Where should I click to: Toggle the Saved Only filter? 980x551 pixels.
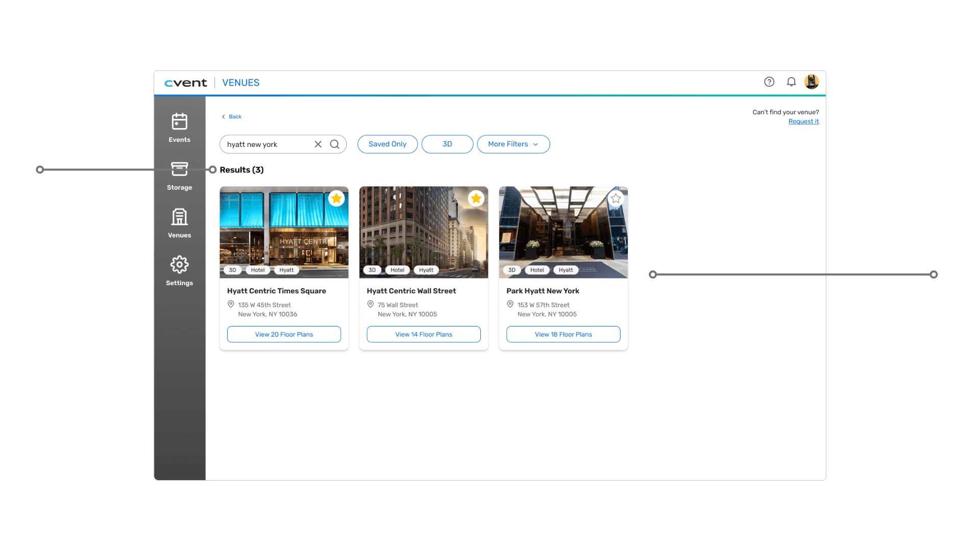pos(387,144)
